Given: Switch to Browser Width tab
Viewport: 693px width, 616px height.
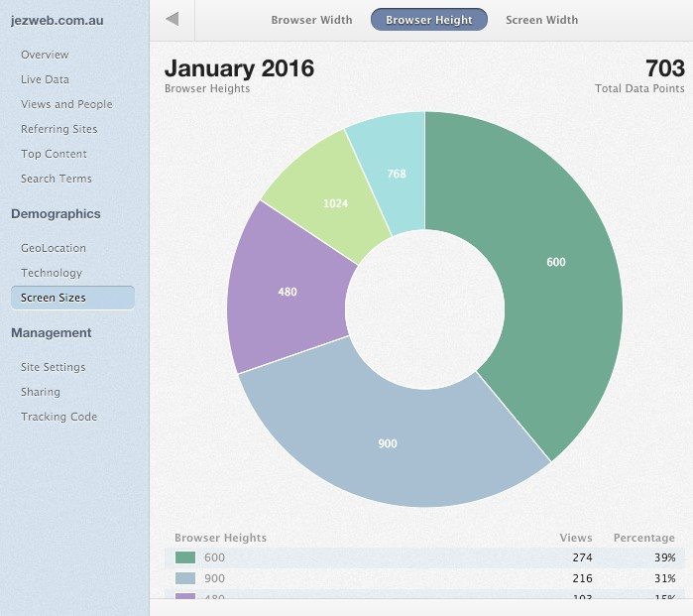Looking at the screenshot, I should pos(311,20).
